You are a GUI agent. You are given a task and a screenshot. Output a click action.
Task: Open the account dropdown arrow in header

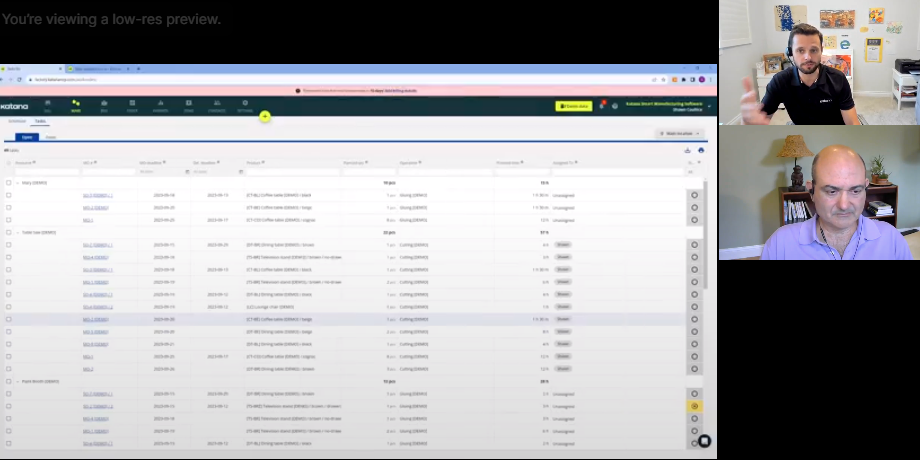pos(709,106)
